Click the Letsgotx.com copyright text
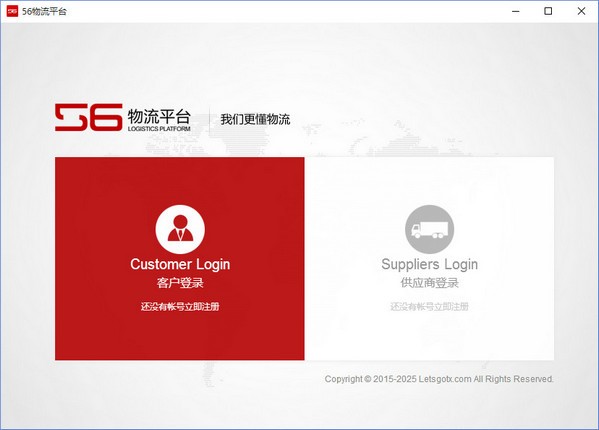Image resolution: width=599 pixels, height=430 pixels. (439, 379)
